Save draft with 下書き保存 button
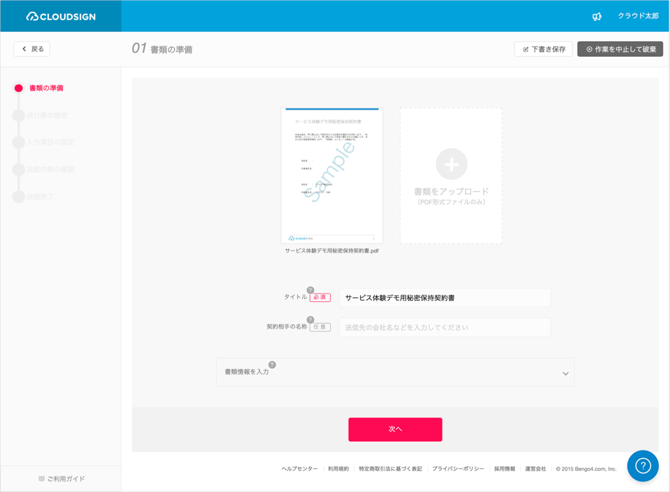Screen dimensions: 670x492 pyautogui.click(x=543, y=48)
